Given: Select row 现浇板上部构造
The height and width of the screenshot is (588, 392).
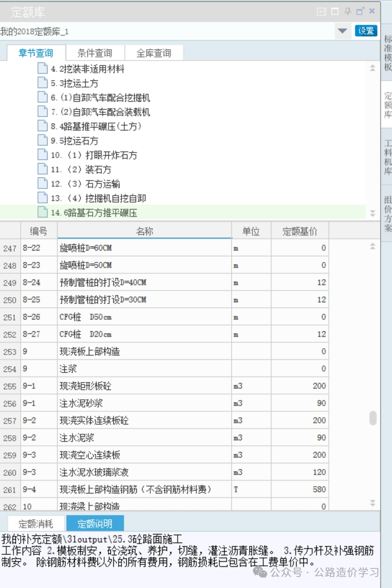Looking at the screenshot, I should (165, 352).
